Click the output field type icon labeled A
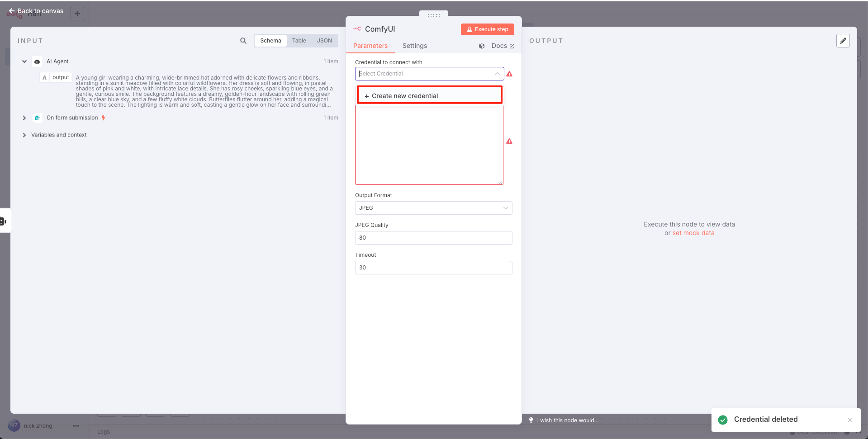This screenshot has height=439, width=868. [x=44, y=77]
